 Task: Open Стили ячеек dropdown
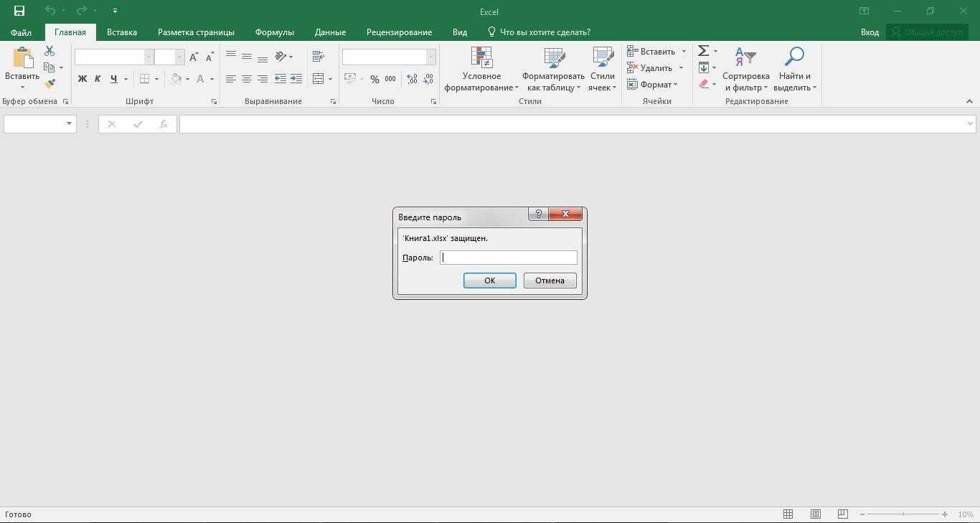coord(603,70)
